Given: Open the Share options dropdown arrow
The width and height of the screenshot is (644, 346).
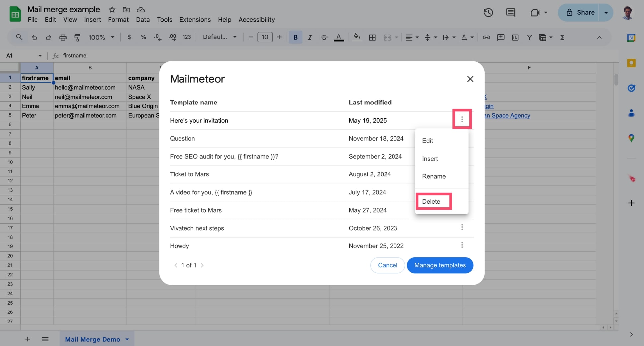Looking at the screenshot, I should 606,13.
